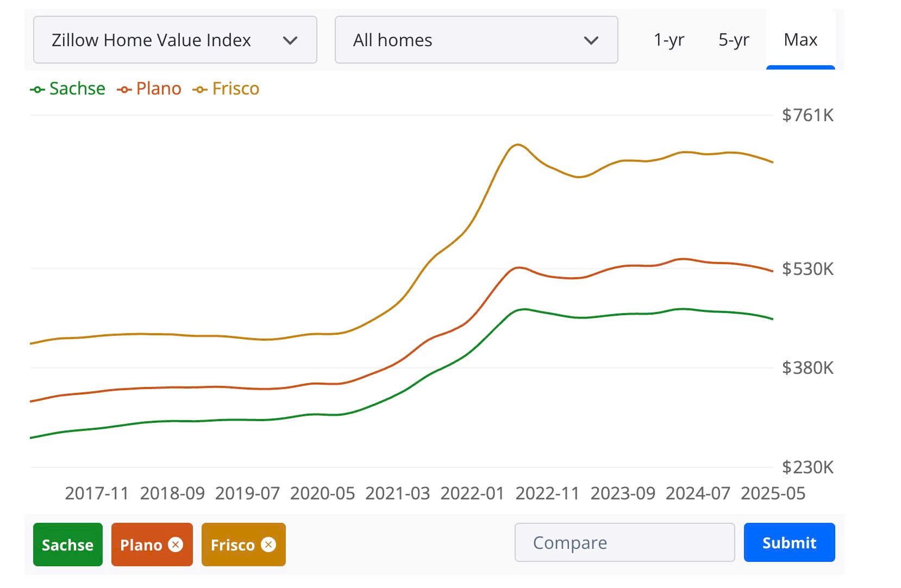This screenshot has height=588, width=901.
Task: Click the 2017-11 date label
Action: [97, 493]
